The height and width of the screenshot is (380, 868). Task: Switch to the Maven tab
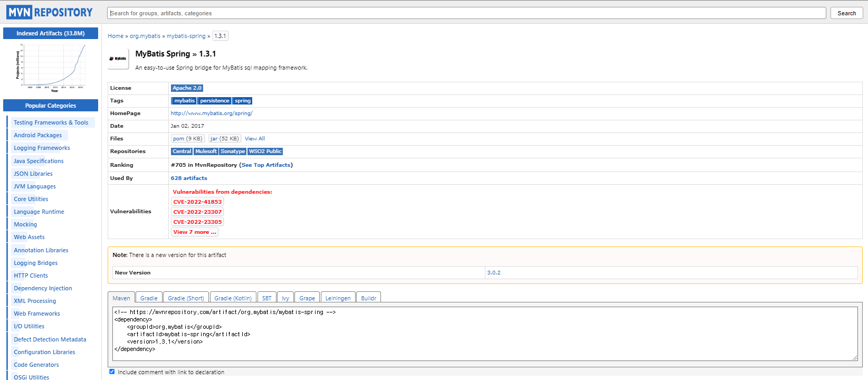click(x=121, y=298)
